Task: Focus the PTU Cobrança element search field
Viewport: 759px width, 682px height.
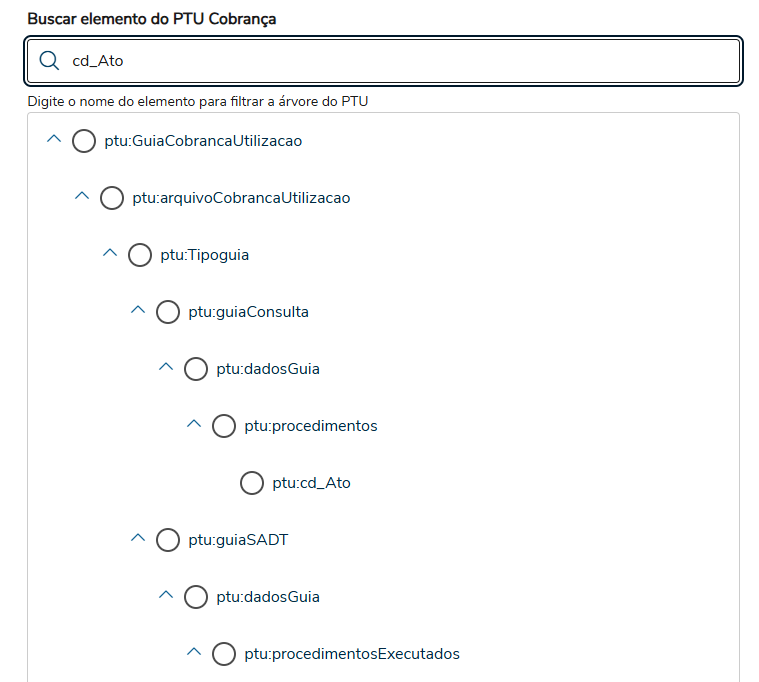Action: 400,61
